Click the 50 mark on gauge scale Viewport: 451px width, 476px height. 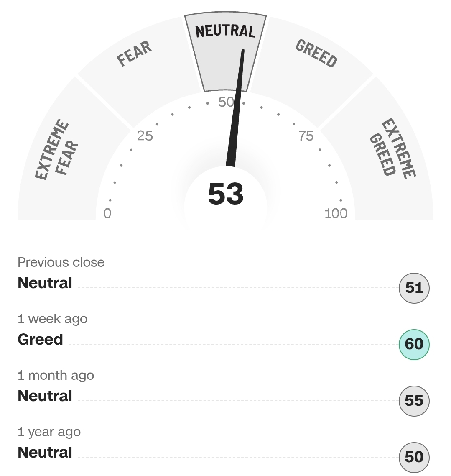click(x=226, y=102)
